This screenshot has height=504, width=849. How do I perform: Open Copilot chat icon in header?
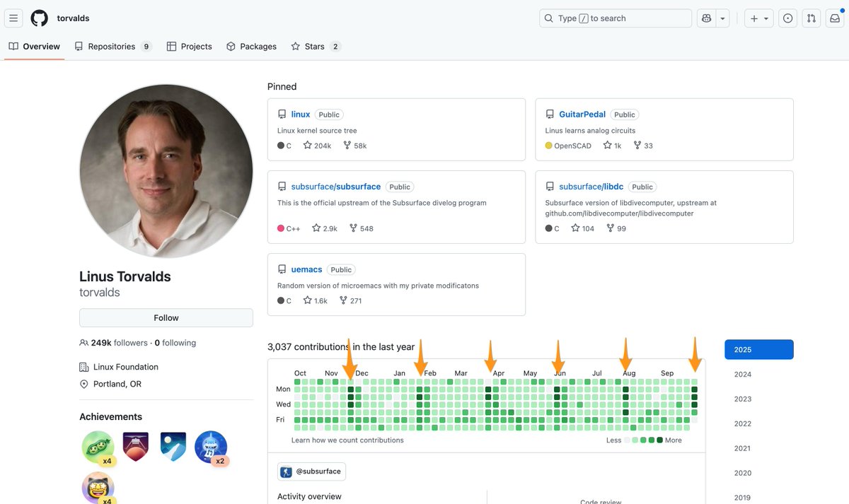pyautogui.click(x=706, y=18)
